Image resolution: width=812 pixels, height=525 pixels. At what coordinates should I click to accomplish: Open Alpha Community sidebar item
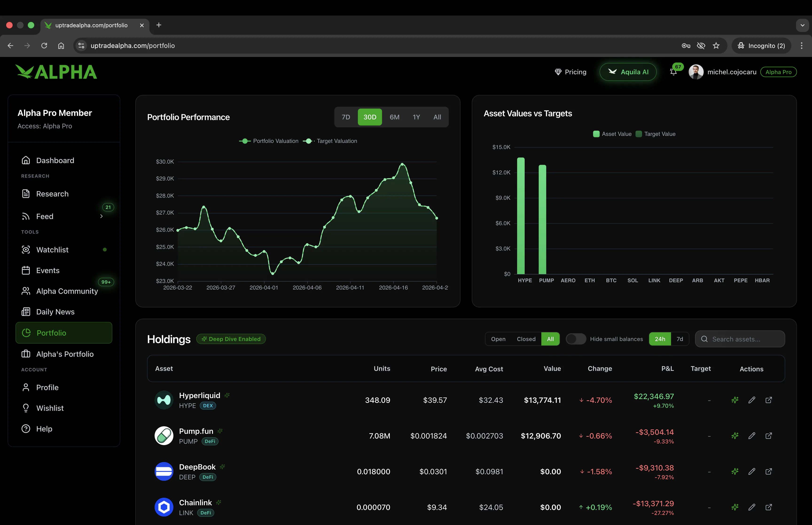(64, 291)
